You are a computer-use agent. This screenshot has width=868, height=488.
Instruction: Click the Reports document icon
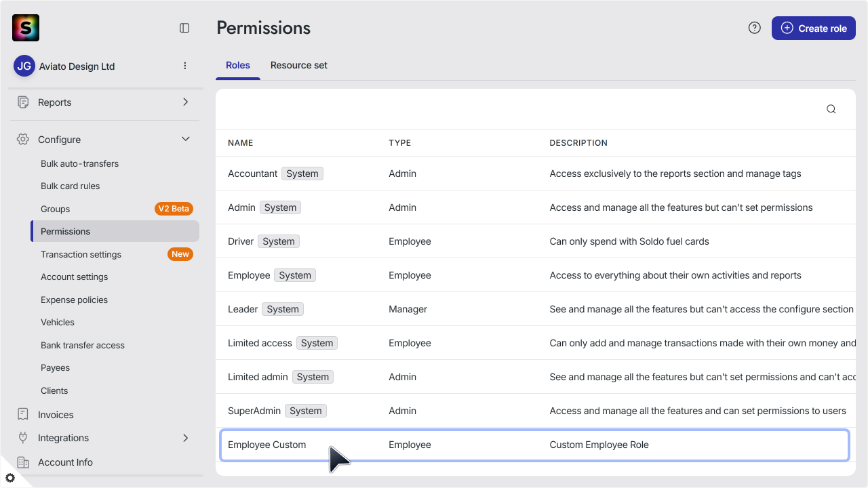(x=23, y=102)
